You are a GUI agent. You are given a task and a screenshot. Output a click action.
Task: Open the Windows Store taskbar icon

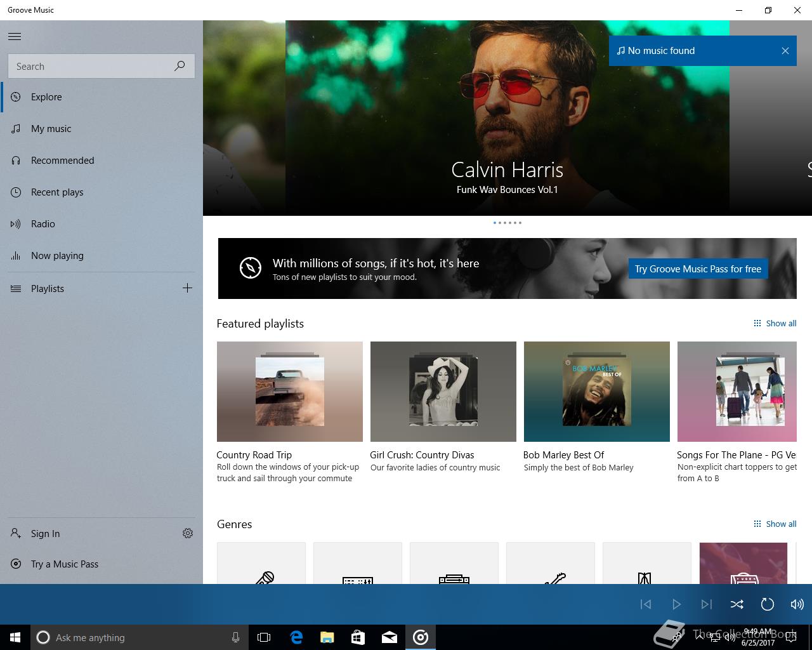click(358, 637)
